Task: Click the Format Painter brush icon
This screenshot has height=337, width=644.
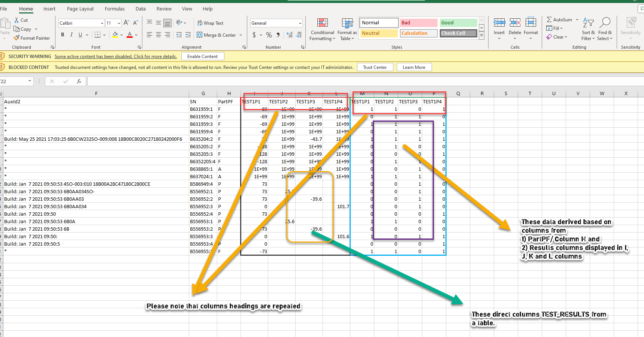Action: [x=16, y=38]
